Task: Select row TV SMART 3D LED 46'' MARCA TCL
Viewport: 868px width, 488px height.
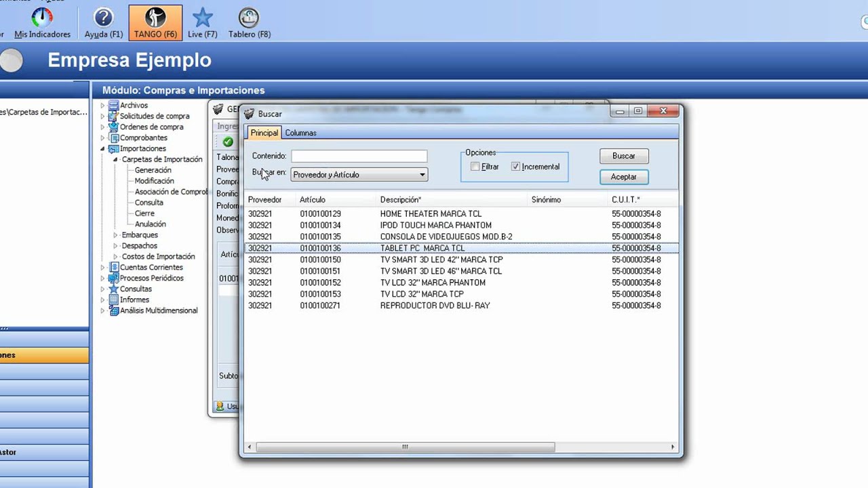Action: coord(461,271)
